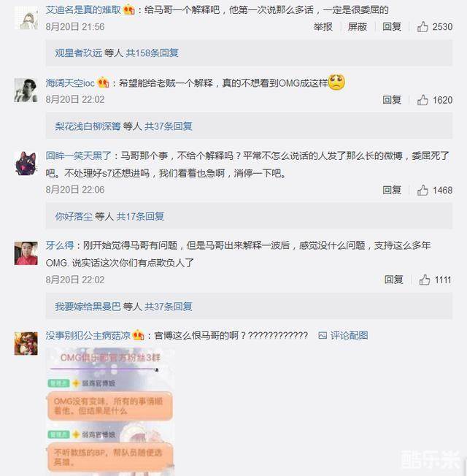Open the OMG fan group chat image

click(x=110, y=412)
